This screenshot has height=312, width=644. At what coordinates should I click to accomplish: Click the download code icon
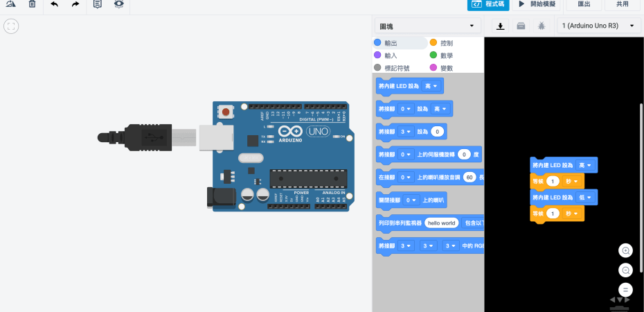click(x=501, y=26)
